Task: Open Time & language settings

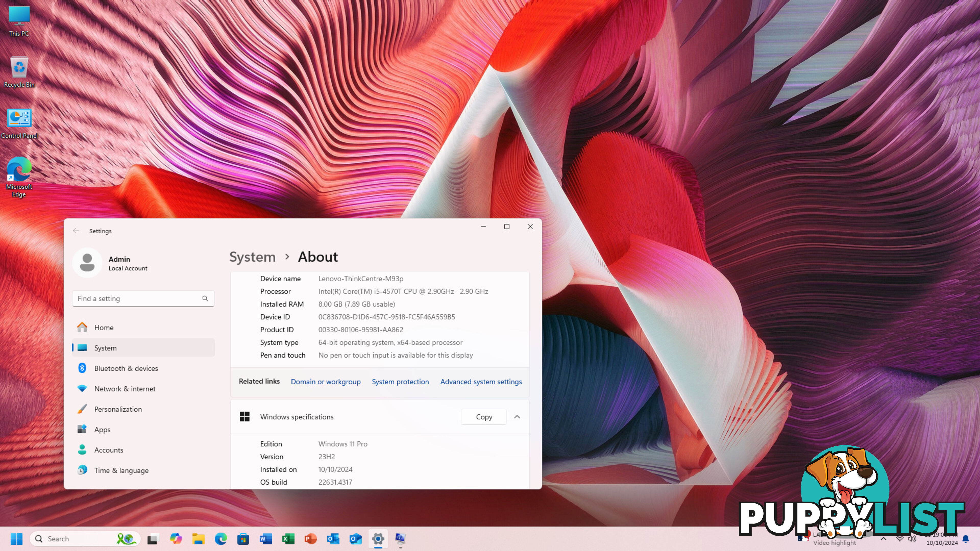Action: [x=143, y=470]
